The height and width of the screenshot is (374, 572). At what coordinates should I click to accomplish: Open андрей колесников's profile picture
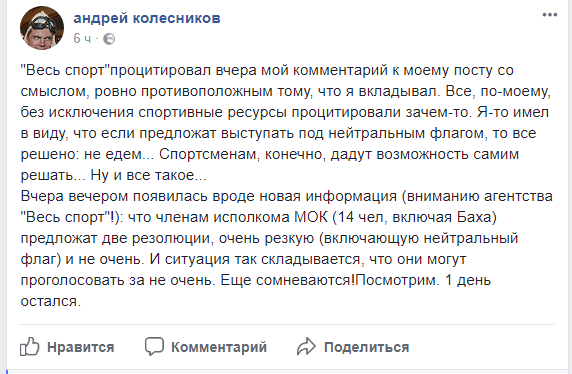pos(42,28)
